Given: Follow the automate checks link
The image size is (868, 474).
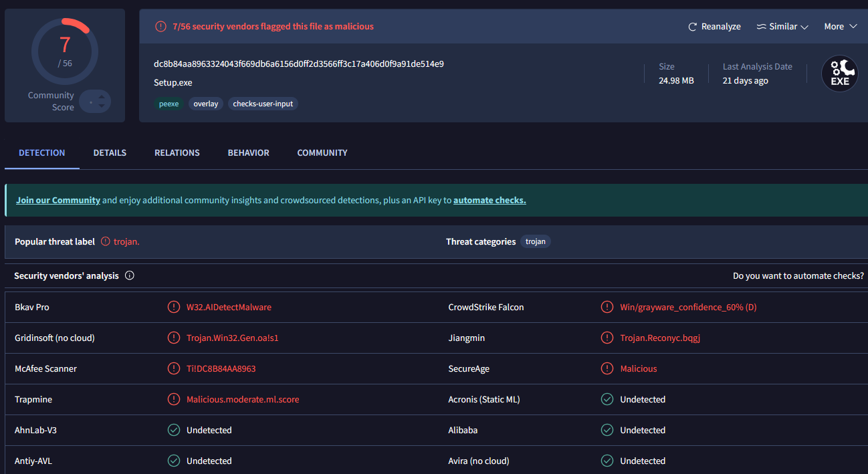Looking at the screenshot, I should coord(490,200).
